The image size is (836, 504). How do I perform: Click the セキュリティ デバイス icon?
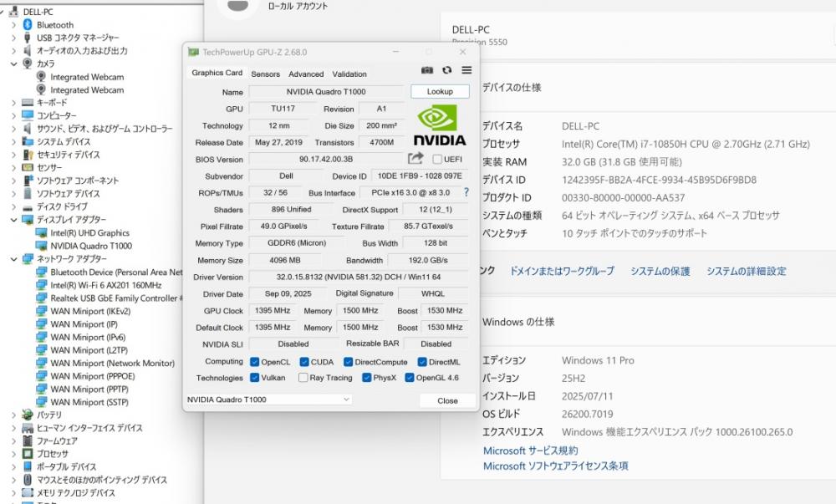pyautogui.click(x=28, y=155)
